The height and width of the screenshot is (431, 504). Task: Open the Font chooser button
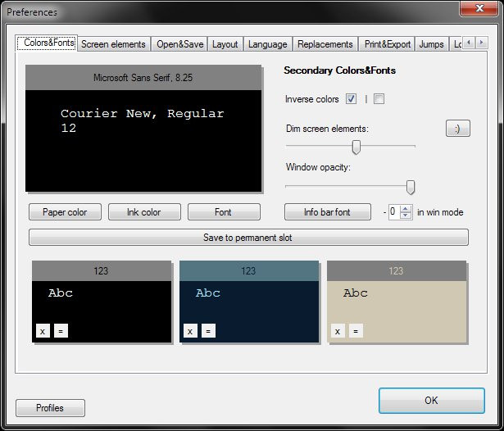click(x=224, y=211)
